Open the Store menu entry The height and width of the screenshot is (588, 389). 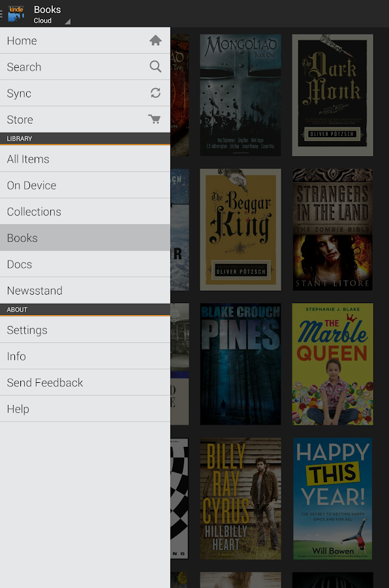pyautogui.click(x=85, y=120)
